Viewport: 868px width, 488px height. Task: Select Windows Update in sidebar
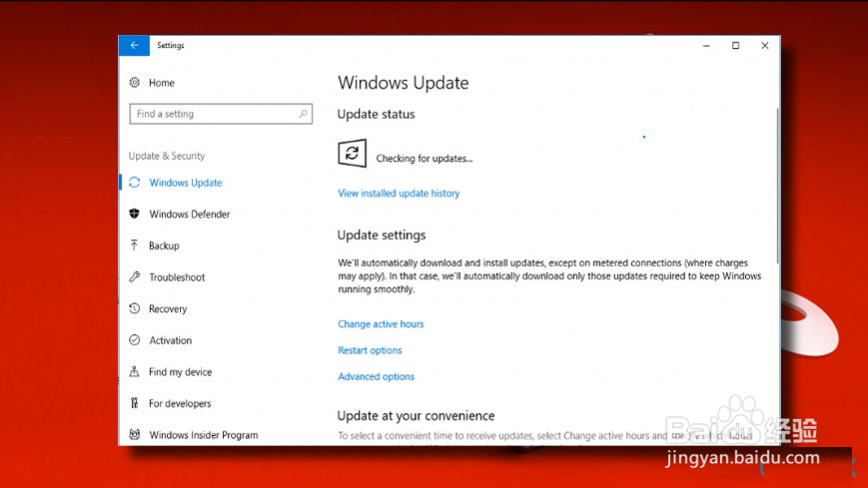186,183
